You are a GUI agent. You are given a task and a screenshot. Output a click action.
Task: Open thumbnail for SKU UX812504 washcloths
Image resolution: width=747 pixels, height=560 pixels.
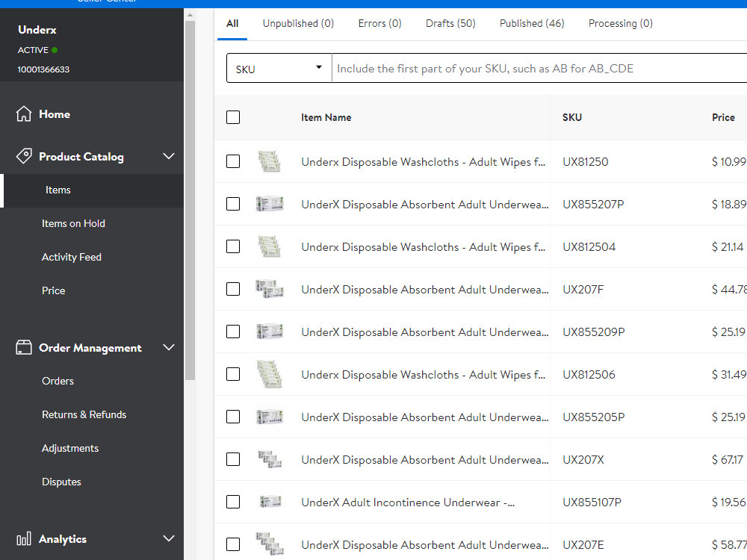coord(270,246)
